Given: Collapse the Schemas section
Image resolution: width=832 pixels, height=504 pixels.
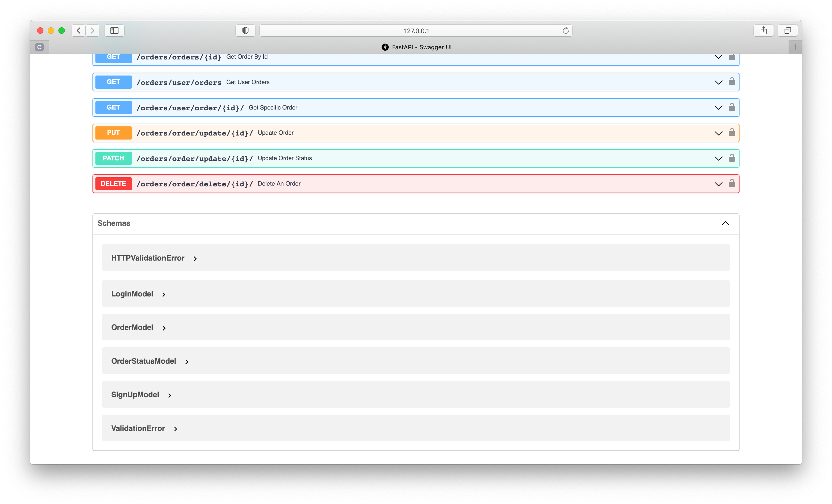Looking at the screenshot, I should (x=725, y=223).
